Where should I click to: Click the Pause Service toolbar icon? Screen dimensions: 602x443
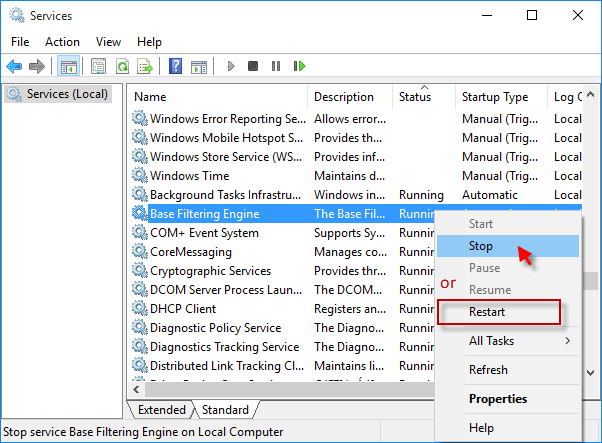pyautogui.click(x=276, y=66)
